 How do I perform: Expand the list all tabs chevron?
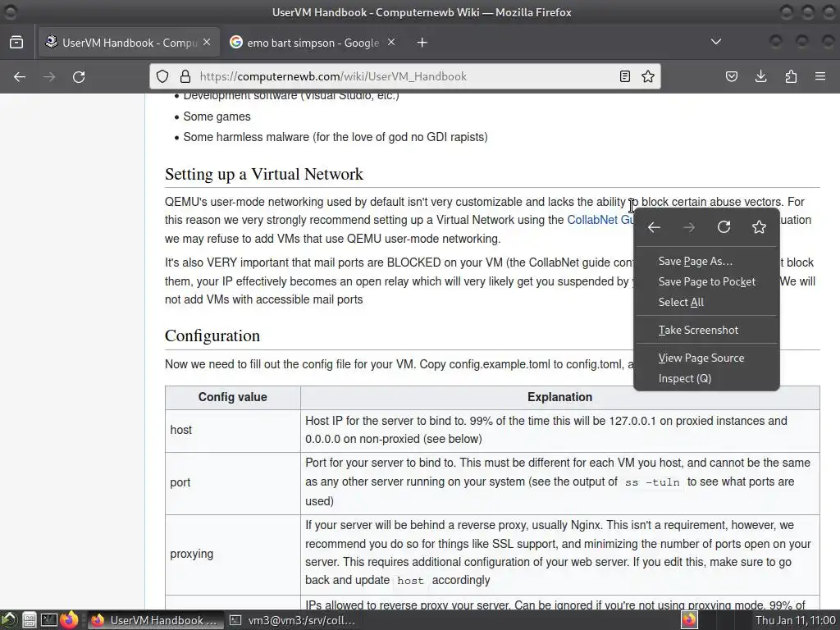pos(715,42)
